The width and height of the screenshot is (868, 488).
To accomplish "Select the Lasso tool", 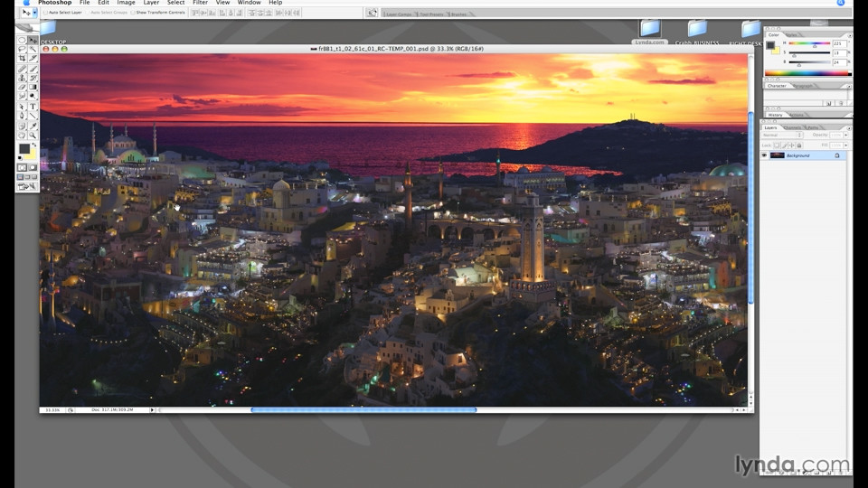I will pyautogui.click(x=22, y=49).
